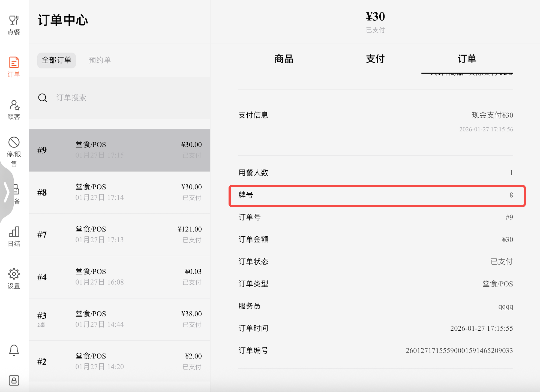Screen dimensions: 540x392
Task: Click the notification bell icon
Action: (x=14, y=350)
